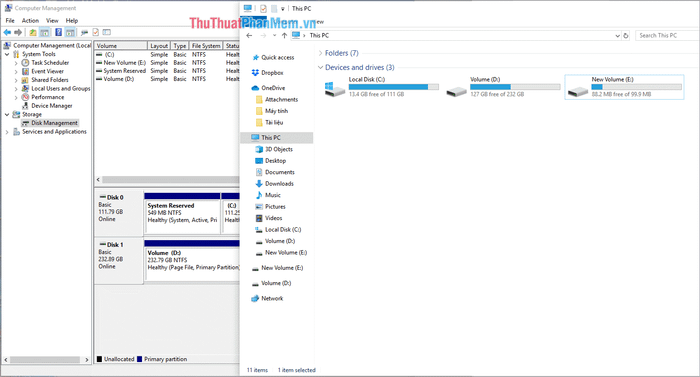Open View menu in Computer Management
Viewport: 700px width, 377px height.
point(52,21)
